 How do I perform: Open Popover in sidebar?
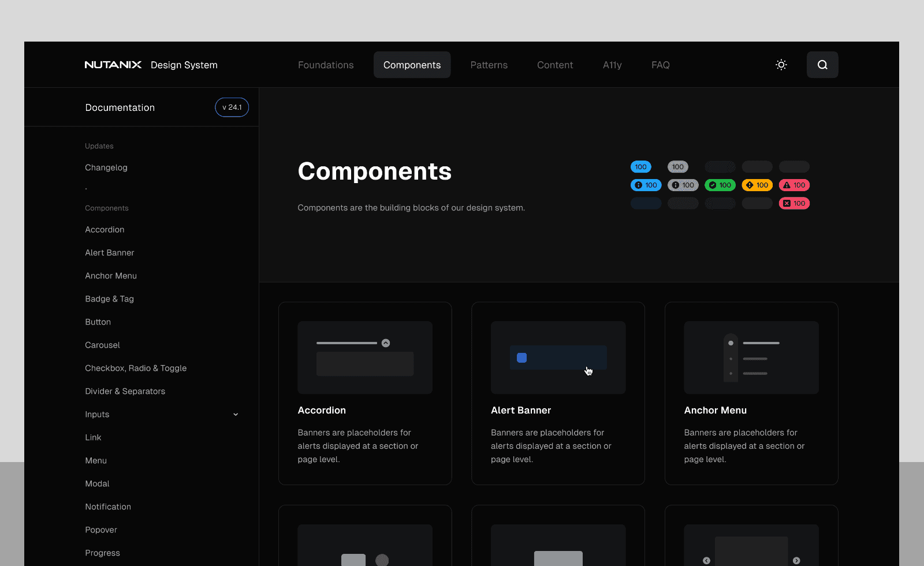click(101, 530)
